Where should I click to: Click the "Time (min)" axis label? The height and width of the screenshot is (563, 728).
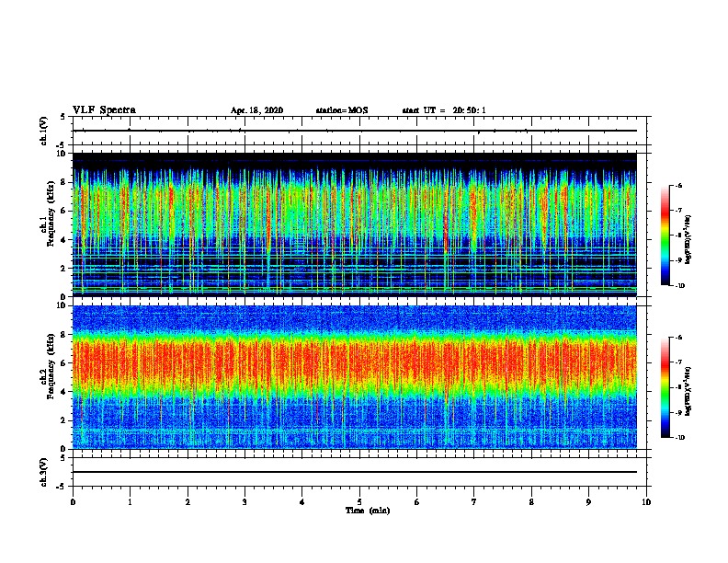[368, 511]
